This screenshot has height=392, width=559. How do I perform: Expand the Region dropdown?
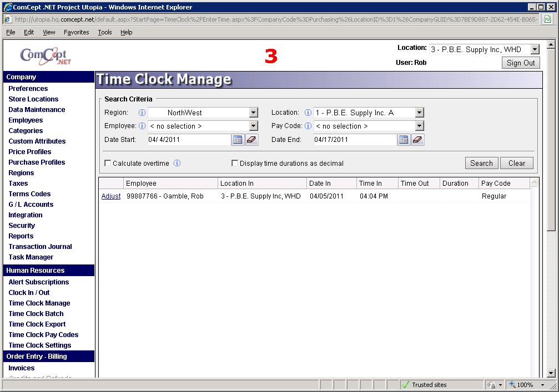point(253,113)
